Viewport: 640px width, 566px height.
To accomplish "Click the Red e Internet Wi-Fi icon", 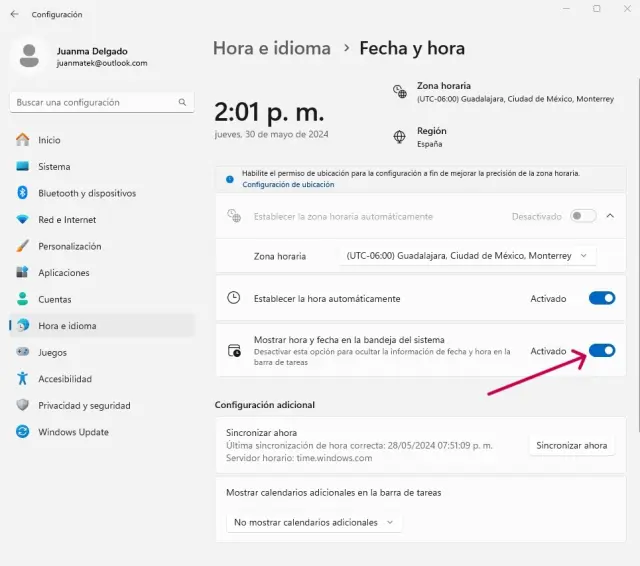I will pyautogui.click(x=22, y=220).
